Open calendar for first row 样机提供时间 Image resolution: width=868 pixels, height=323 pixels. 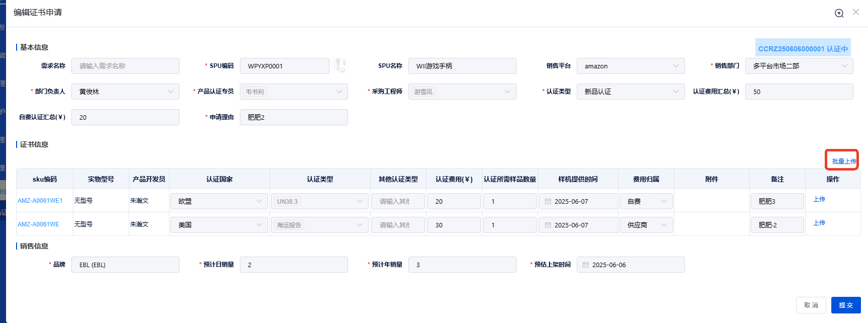pos(578,201)
